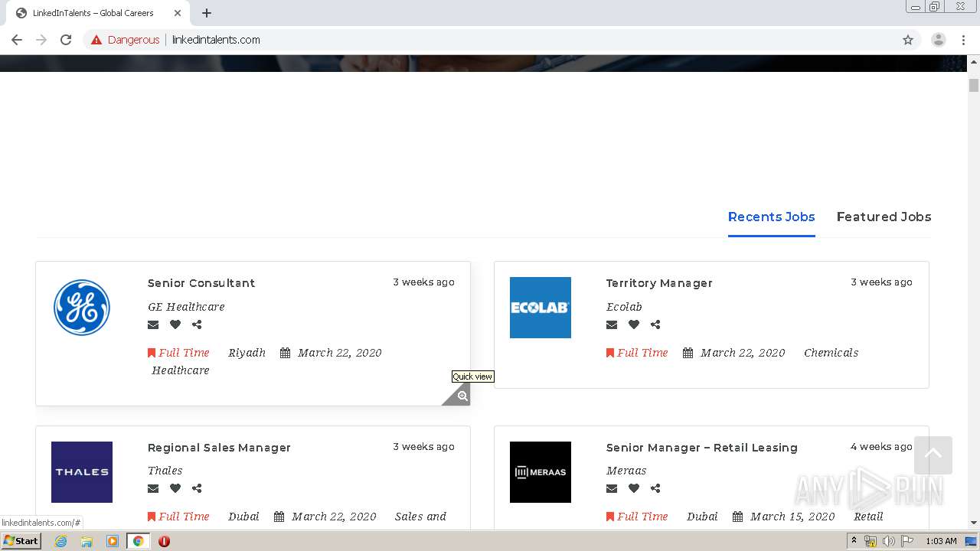Email the Regional Sales Manager job
980x551 pixels.
[153, 488]
